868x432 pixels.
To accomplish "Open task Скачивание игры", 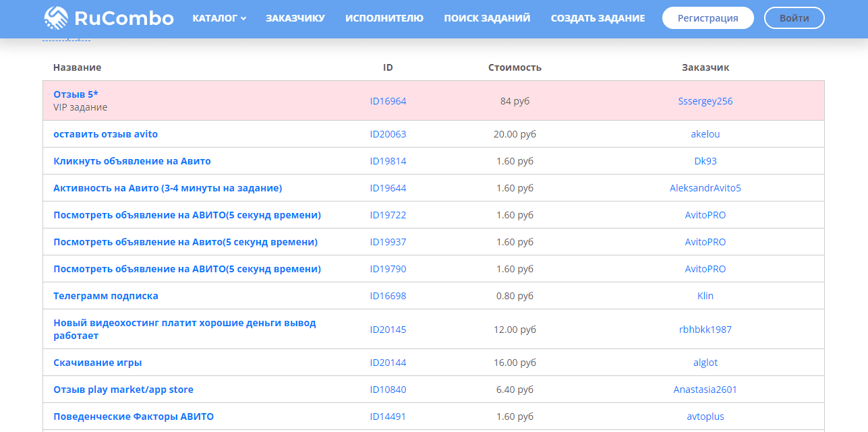I will point(97,362).
